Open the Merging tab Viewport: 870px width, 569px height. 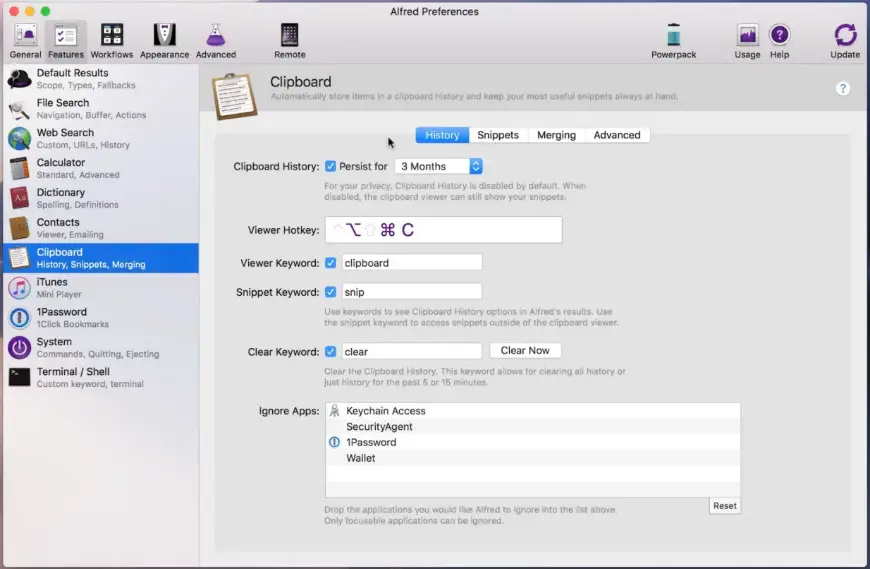556,135
